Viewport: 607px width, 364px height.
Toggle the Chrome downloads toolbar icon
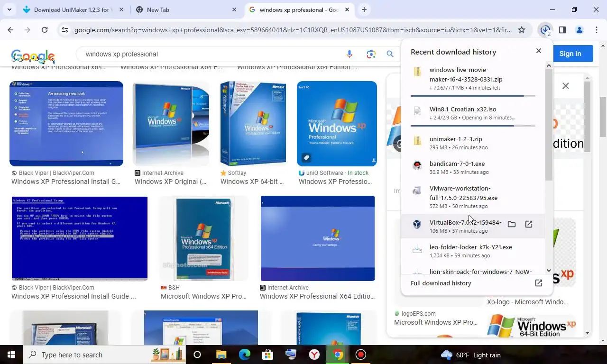click(x=545, y=30)
